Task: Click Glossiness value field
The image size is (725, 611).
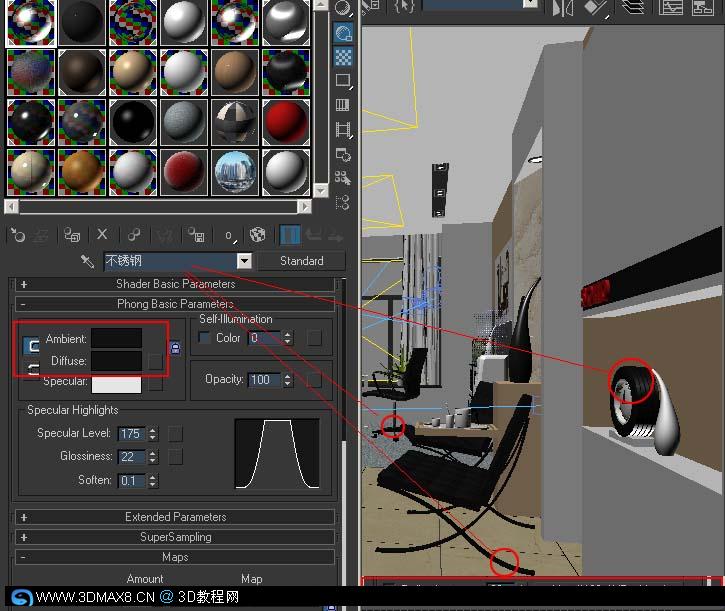Action: coord(132,457)
